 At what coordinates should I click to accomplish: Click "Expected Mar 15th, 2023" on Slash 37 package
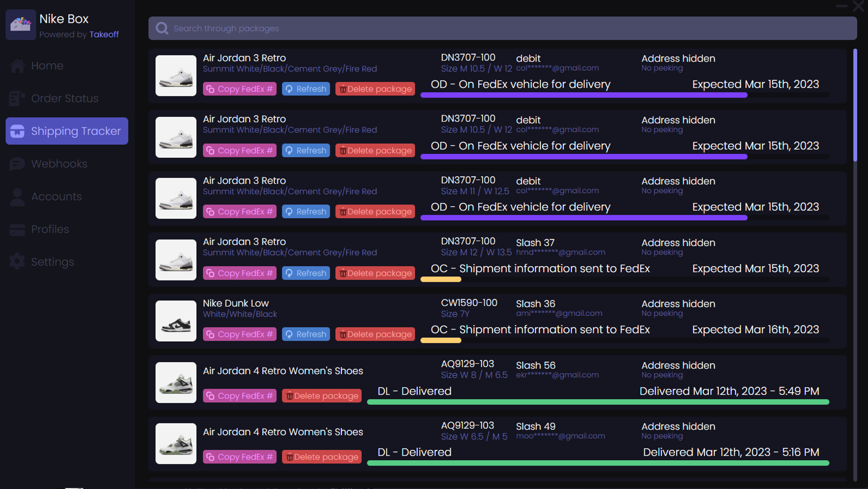[756, 268]
